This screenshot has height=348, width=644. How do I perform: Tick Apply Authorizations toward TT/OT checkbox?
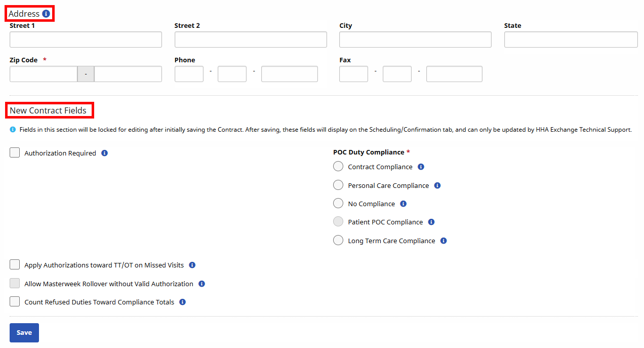pyautogui.click(x=15, y=265)
